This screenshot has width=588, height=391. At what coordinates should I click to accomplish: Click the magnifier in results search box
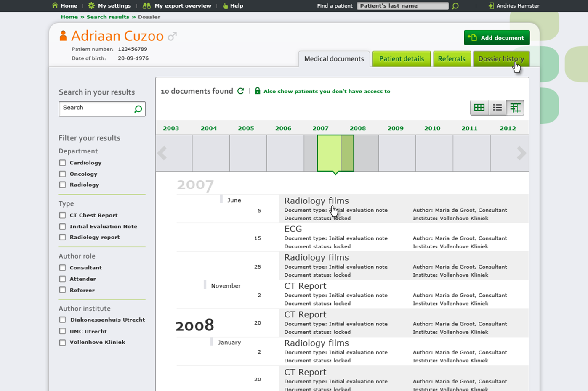138,109
